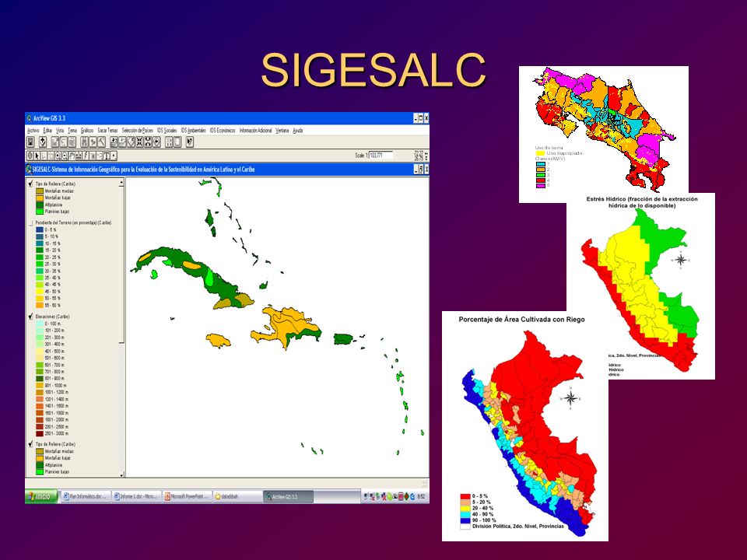Open the theme table icon
This screenshot has height=560, width=747.
72,142
